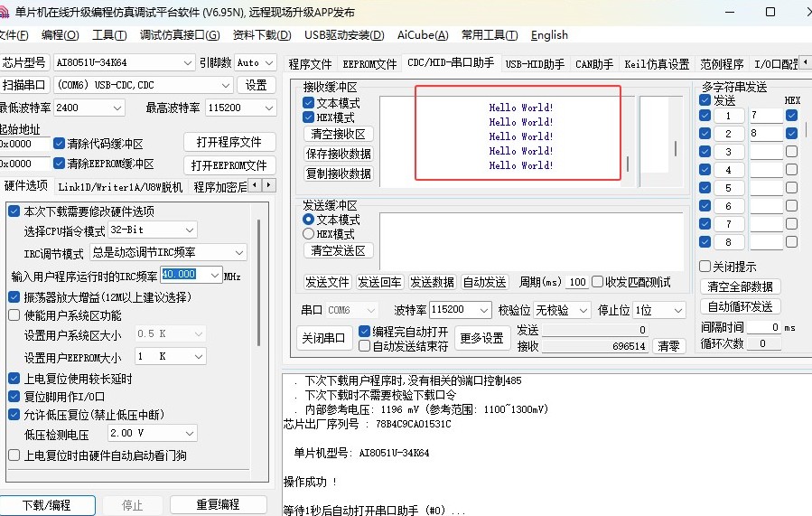Toggle 编程完自动打开 checkbox
Screen dimensions: 812x516
coord(365,331)
